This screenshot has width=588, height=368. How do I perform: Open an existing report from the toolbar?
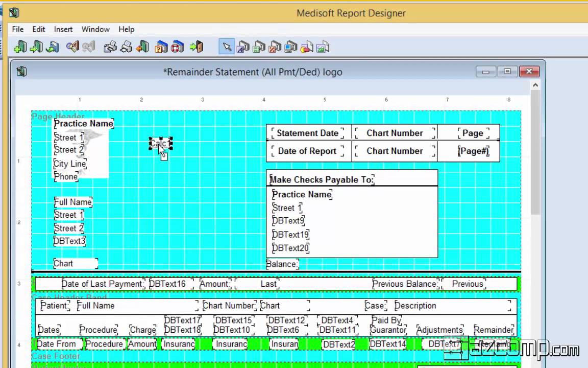click(x=36, y=47)
